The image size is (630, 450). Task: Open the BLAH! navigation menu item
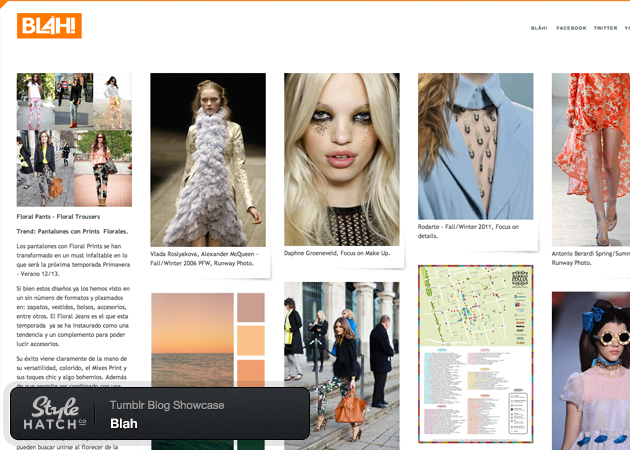tap(539, 28)
